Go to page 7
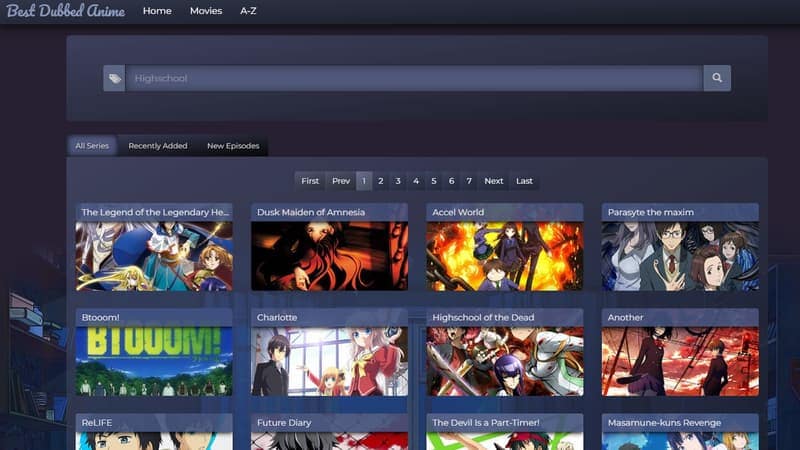This screenshot has height=450, width=800. pos(469,181)
